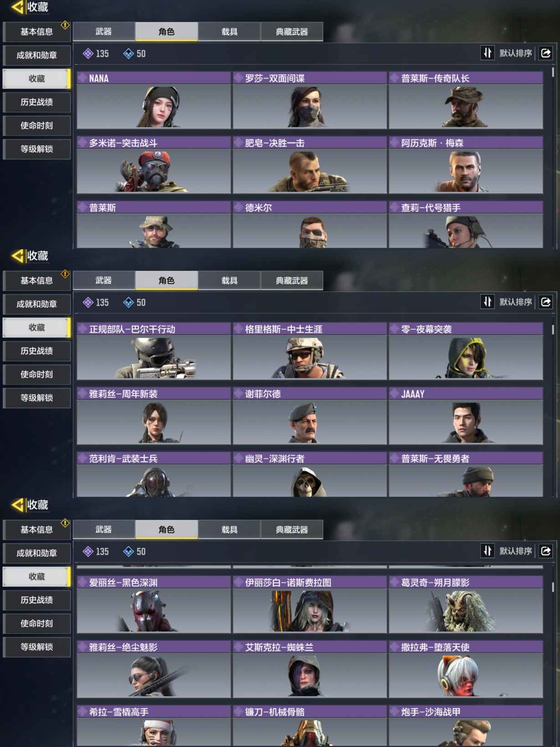Viewport: 560px width, 747px height.
Task: Open 历史战绩 in the sidebar beside 多米诺-突击战斗
Action: pyautogui.click(x=37, y=102)
